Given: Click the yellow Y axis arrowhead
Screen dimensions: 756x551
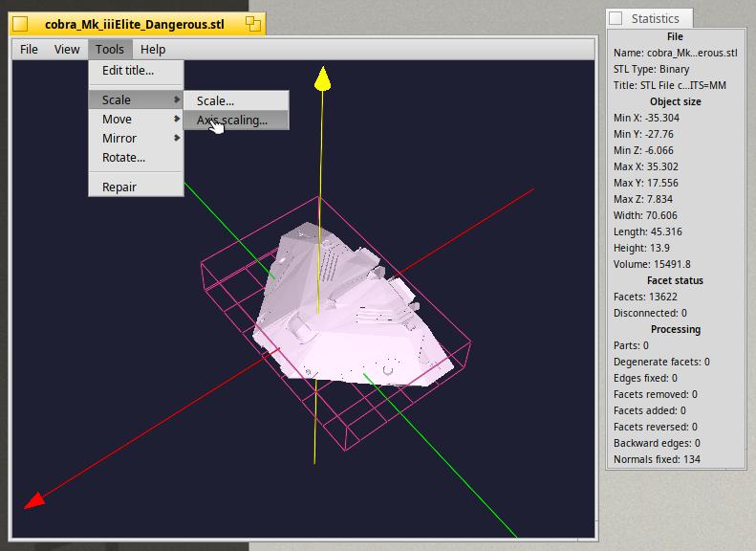Looking at the screenshot, I should (x=322, y=78).
